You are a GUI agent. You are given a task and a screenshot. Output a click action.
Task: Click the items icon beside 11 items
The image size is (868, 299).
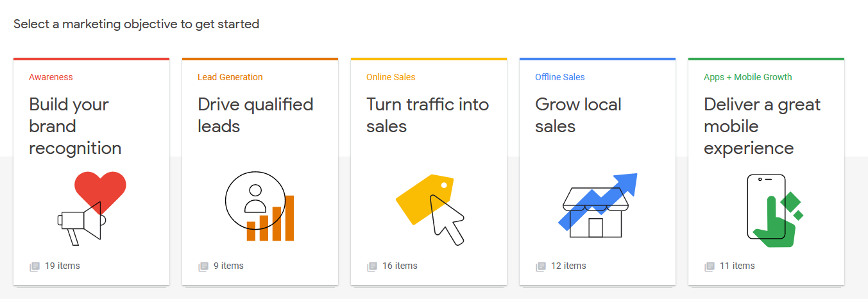click(x=710, y=266)
